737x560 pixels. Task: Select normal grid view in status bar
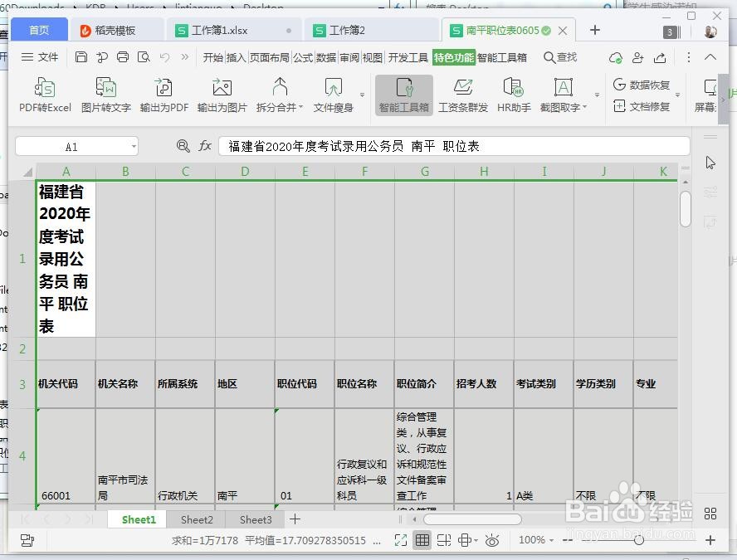(422, 540)
